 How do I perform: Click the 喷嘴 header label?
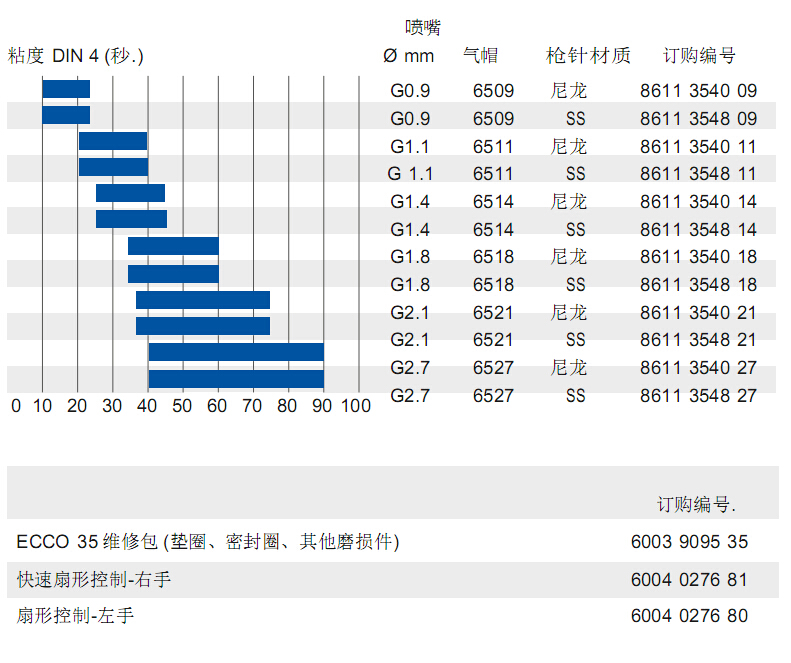coord(423,27)
